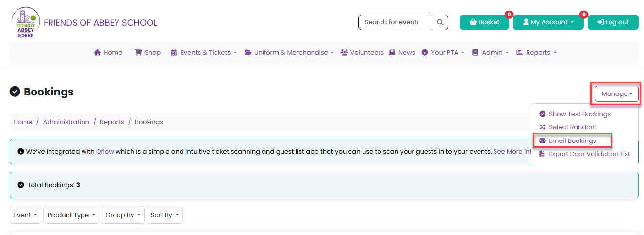Click the News newspaper icon
Screen dimensions: 644x235
tap(392, 52)
